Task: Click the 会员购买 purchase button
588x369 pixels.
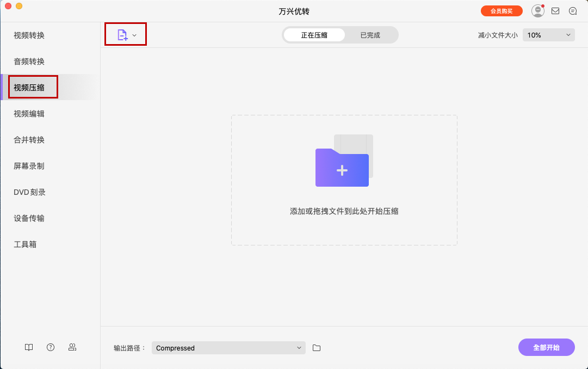Action: pos(502,10)
